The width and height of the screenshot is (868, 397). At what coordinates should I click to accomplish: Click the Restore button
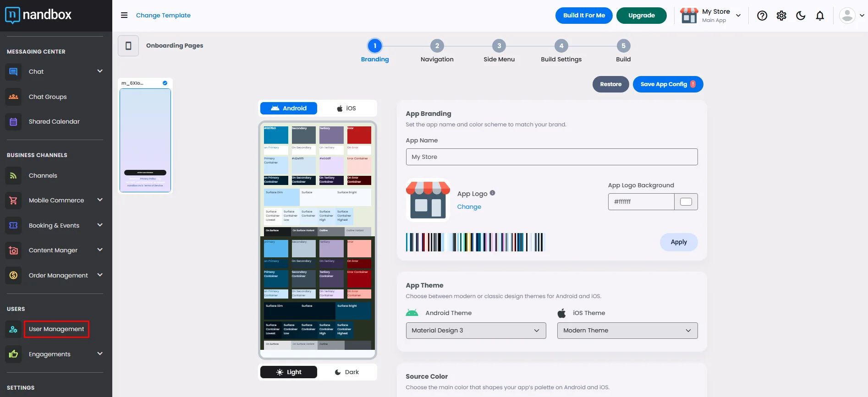click(x=611, y=84)
